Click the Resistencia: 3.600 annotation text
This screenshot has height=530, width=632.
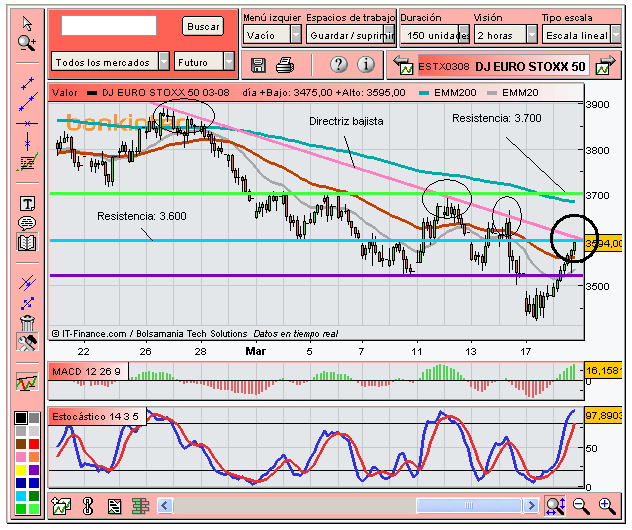[x=142, y=216]
